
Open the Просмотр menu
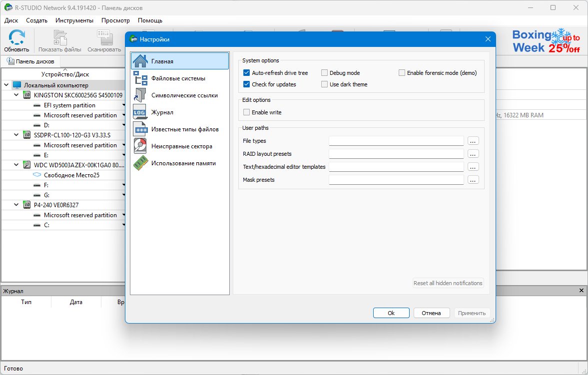(x=115, y=20)
